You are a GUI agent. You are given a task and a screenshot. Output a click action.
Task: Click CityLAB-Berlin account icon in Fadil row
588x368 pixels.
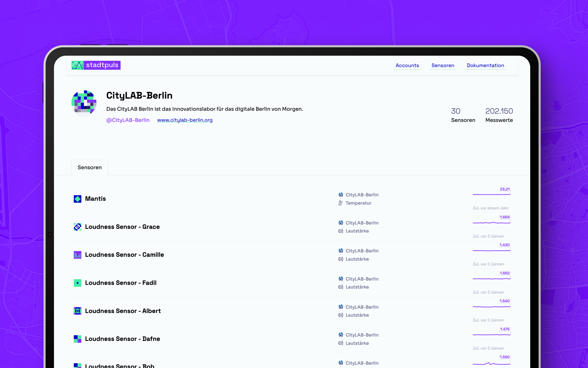341,279
